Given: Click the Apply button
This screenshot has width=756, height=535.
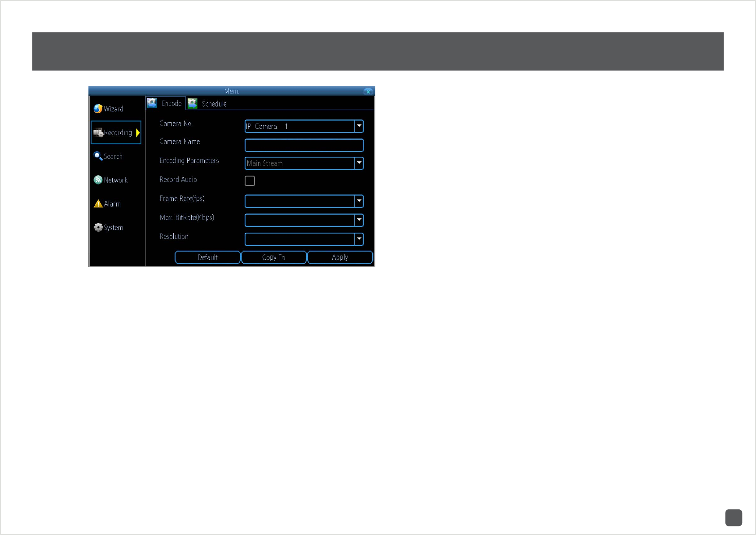Looking at the screenshot, I should tap(340, 257).
